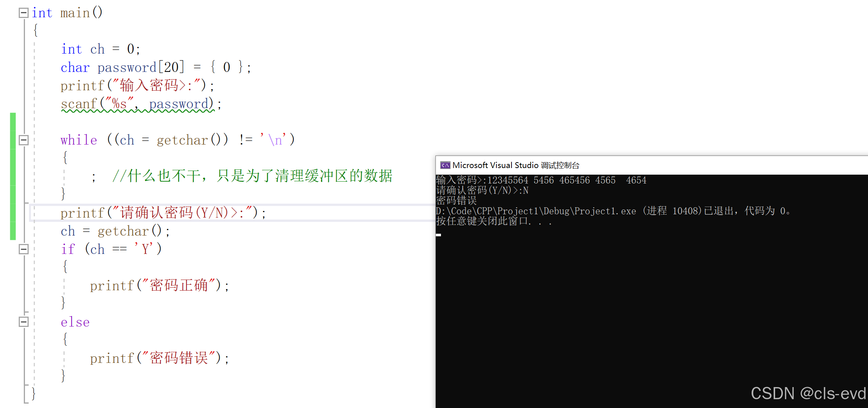Click console output line 输入密码>:12345564
This screenshot has width=868, height=408.
click(541, 180)
